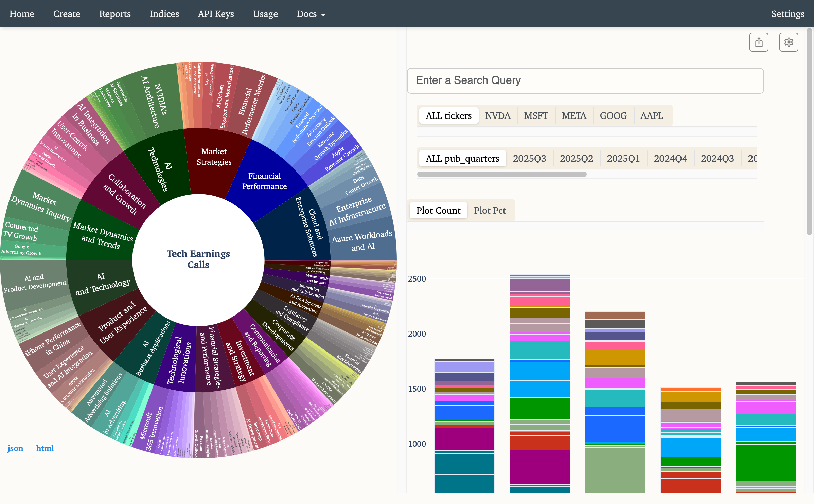Enable the AAPL ticker filter
The height and width of the screenshot is (504, 814).
click(x=652, y=115)
